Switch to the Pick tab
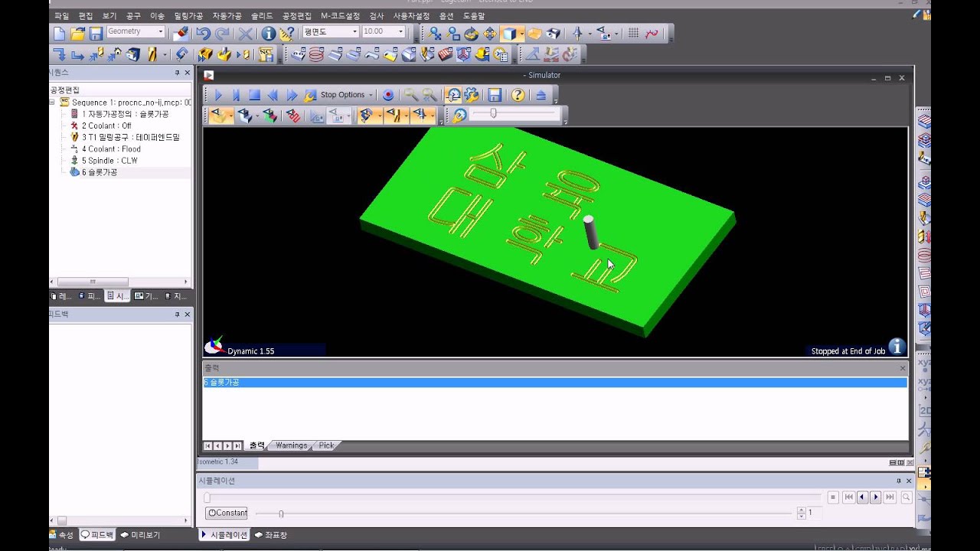Viewport: 980px width, 551px height. pyautogui.click(x=326, y=445)
